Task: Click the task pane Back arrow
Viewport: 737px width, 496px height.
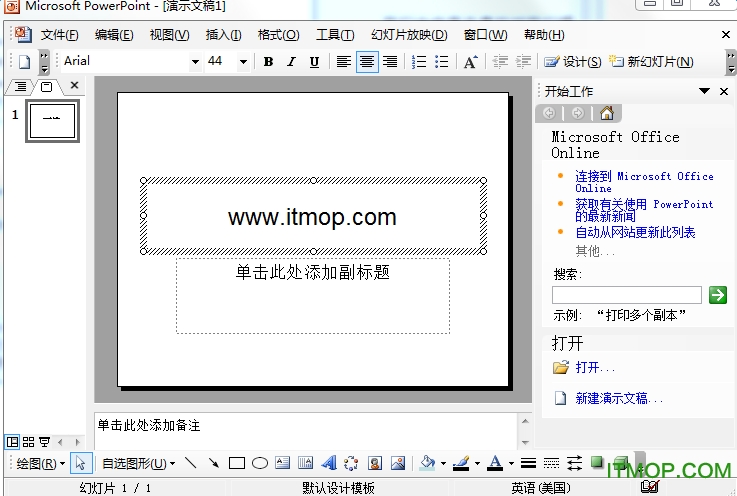Action: coord(549,113)
